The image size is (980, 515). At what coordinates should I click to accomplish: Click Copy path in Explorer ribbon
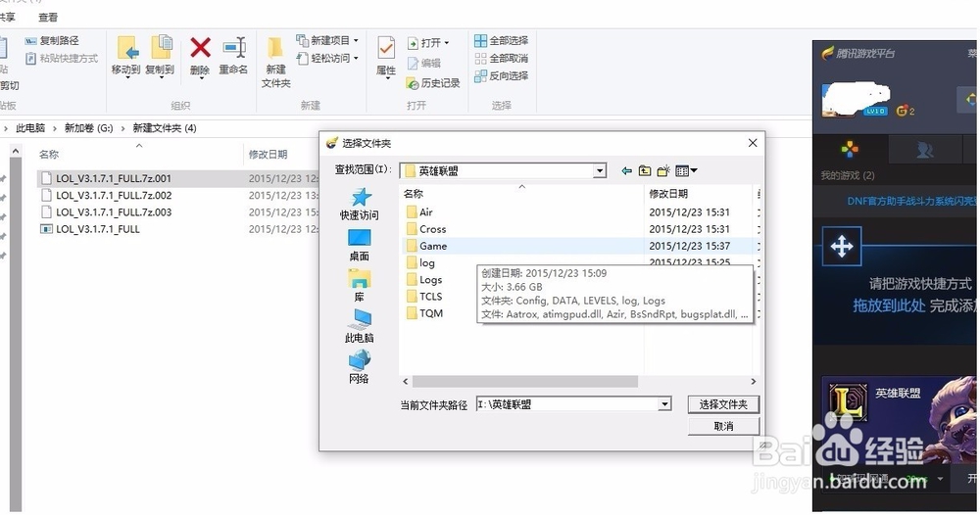(52, 40)
